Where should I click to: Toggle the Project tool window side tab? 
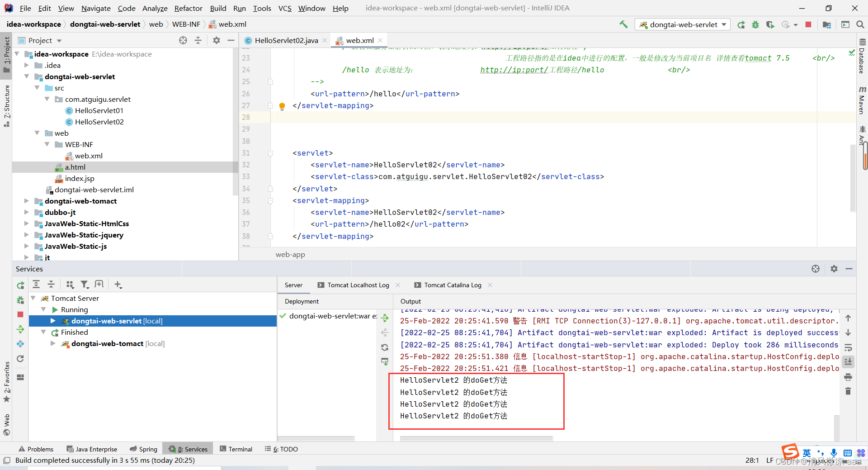tap(6, 55)
